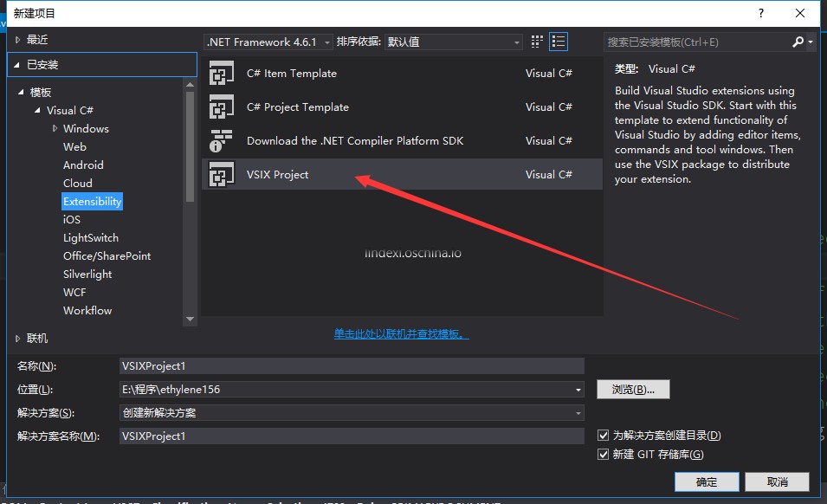827x504 pixels.
Task: Open the sort by dropdown
Action: tap(454, 42)
